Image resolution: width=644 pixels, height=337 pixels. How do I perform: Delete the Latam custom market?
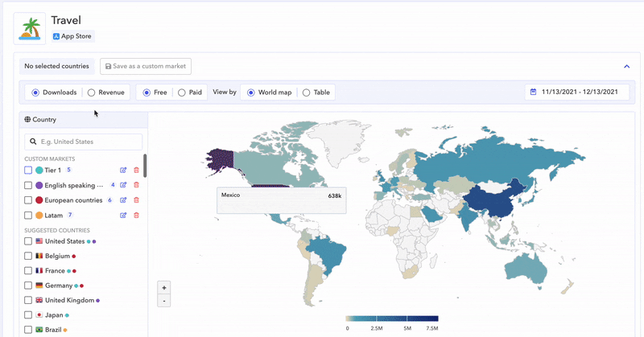[x=136, y=216]
